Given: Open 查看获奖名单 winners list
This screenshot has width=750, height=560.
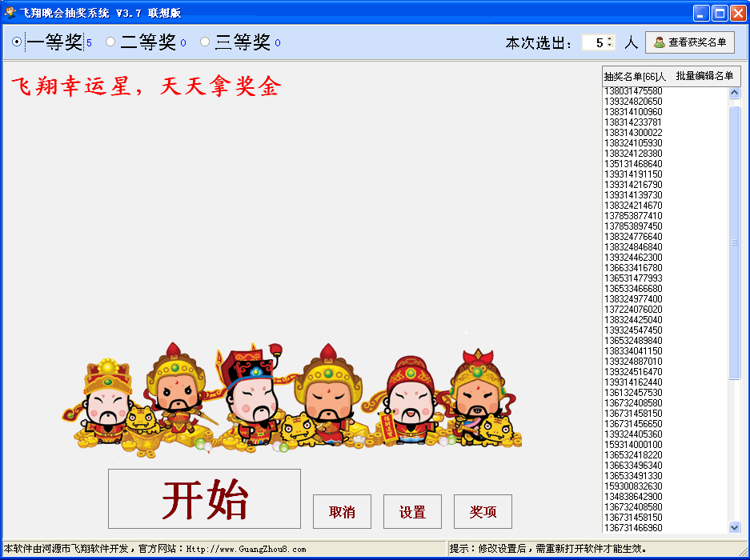Looking at the screenshot, I should [x=690, y=42].
